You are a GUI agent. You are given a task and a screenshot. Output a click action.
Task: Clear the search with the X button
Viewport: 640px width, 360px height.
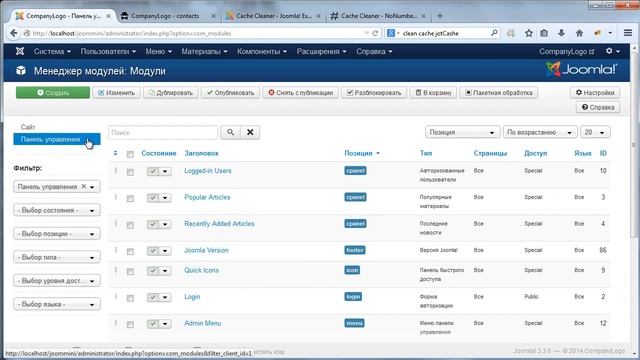pyautogui.click(x=250, y=132)
